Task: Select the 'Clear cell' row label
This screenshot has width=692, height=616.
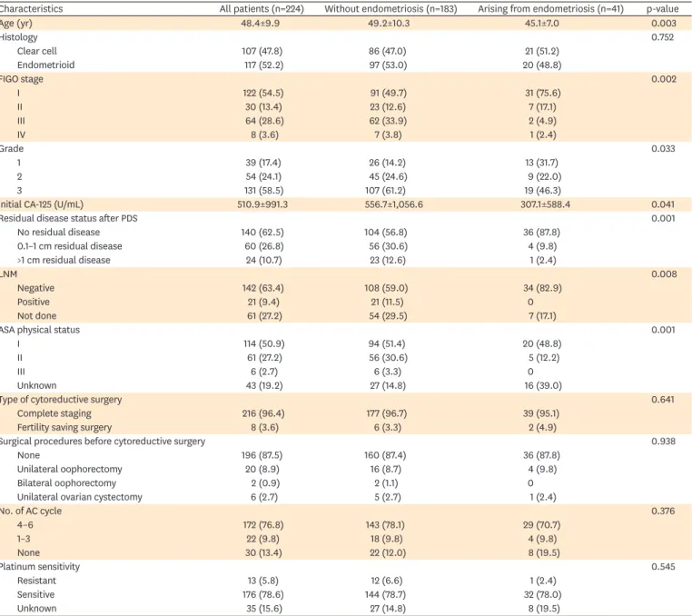Action: 37,51
